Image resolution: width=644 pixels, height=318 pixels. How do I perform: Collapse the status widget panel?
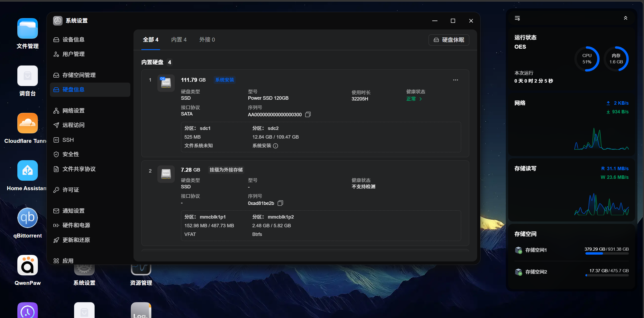pos(626,18)
